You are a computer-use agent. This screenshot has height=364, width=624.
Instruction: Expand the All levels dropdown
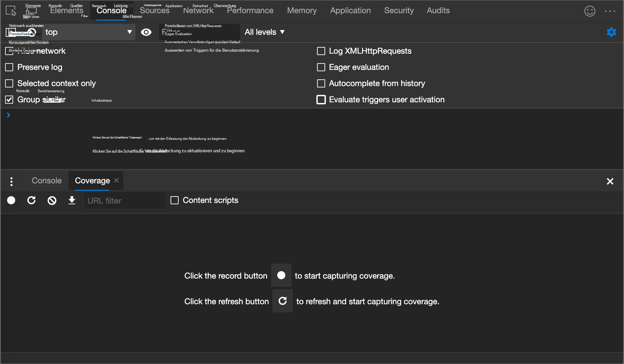264,32
